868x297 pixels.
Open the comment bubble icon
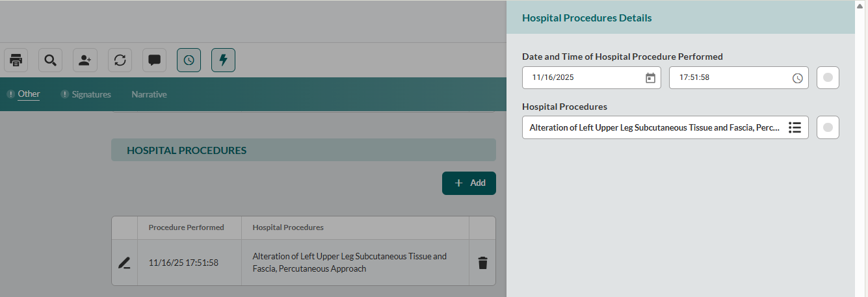[154, 60]
